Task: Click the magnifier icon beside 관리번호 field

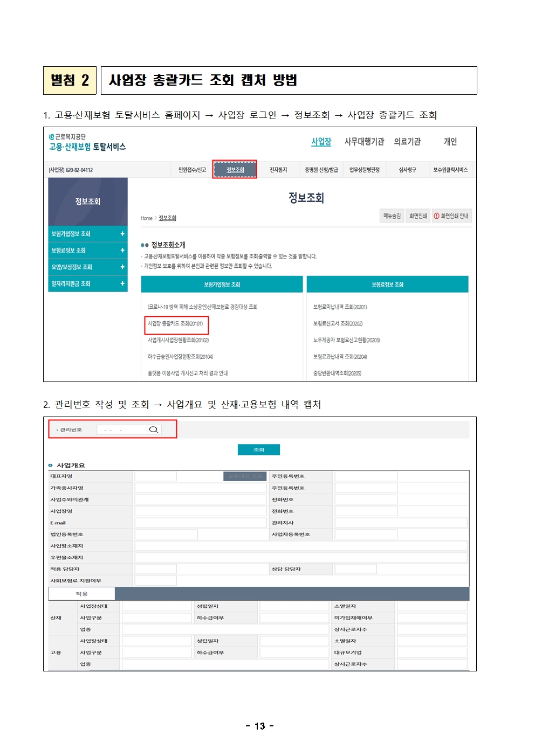Action: pyautogui.click(x=154, y=429)
